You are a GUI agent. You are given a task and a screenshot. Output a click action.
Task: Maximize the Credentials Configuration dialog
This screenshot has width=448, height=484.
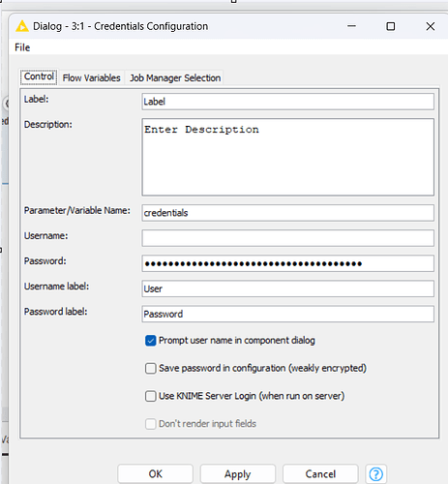click(391, 26)
